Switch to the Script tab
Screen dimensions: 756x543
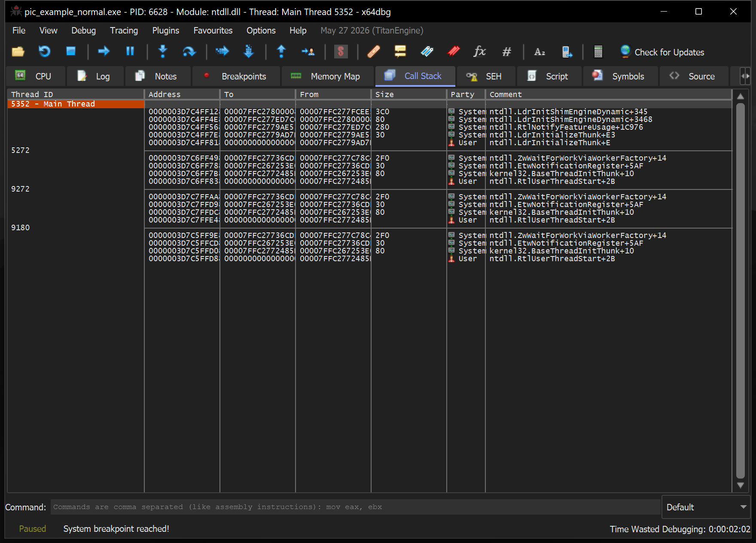point(549,76)
